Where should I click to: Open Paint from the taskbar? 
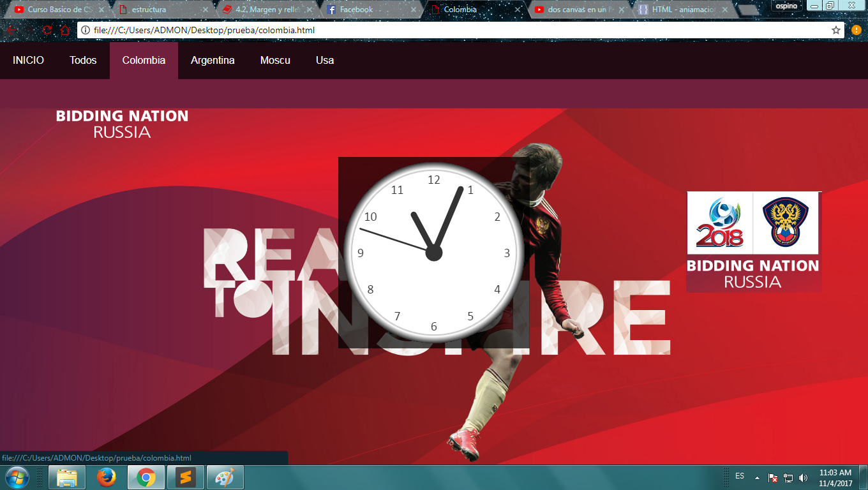(x=225, y=477)
